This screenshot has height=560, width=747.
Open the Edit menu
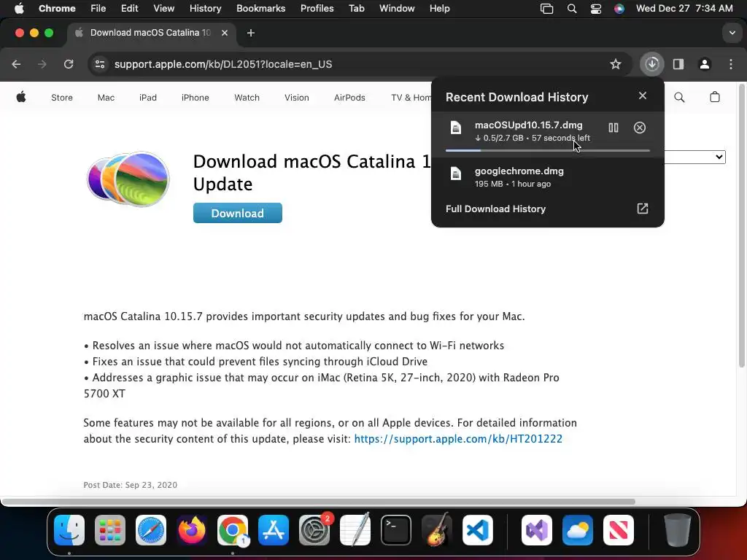129,9
